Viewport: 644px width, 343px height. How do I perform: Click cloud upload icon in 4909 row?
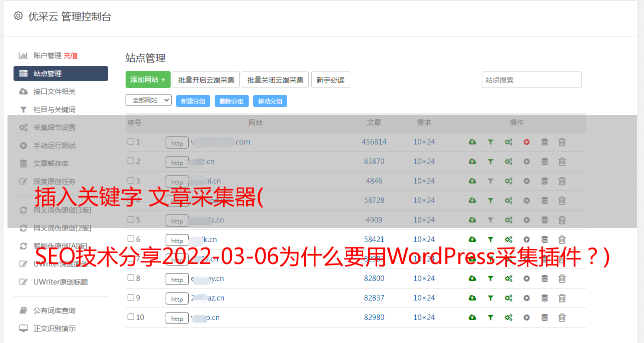pyautogui.click(x=472, y=220)
